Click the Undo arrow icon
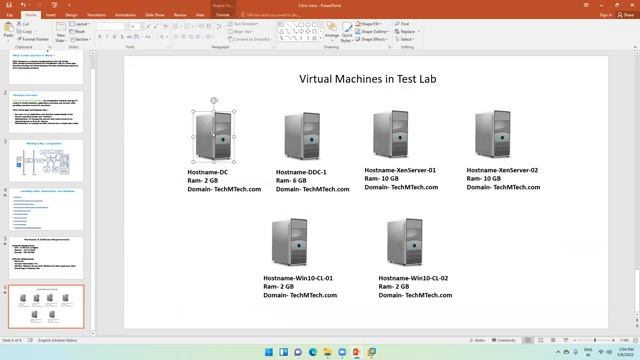640x360 pixels. point(23,5)
